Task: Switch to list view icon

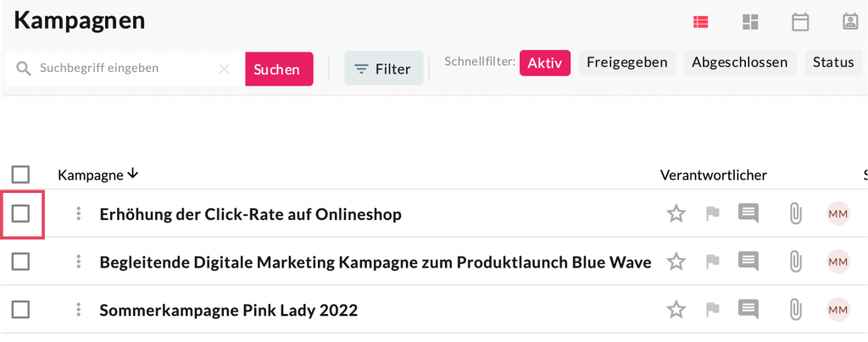Action: pyautogui.click(x=701, y=22)
